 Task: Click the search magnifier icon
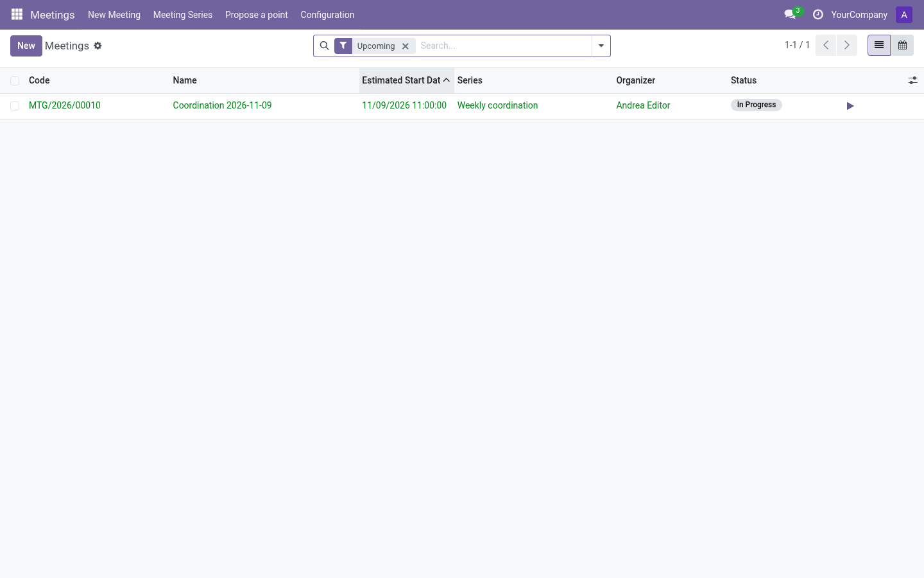tap(324, 46)
